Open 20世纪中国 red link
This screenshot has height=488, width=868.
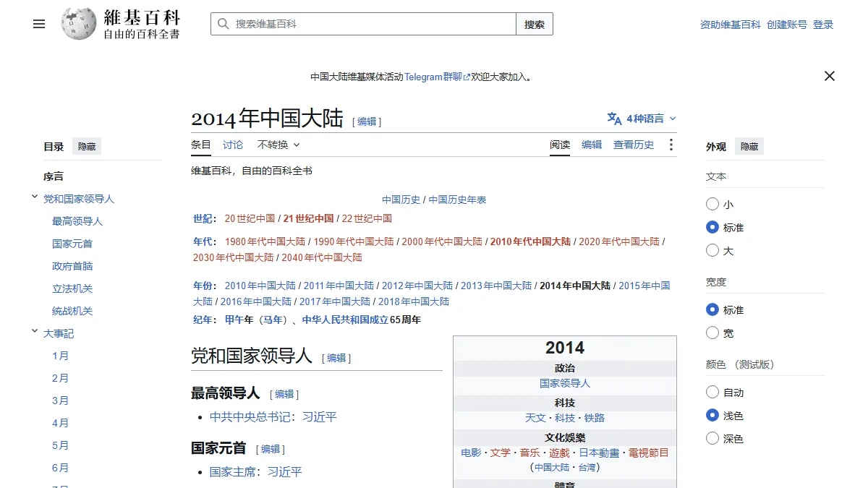[250, 218]
